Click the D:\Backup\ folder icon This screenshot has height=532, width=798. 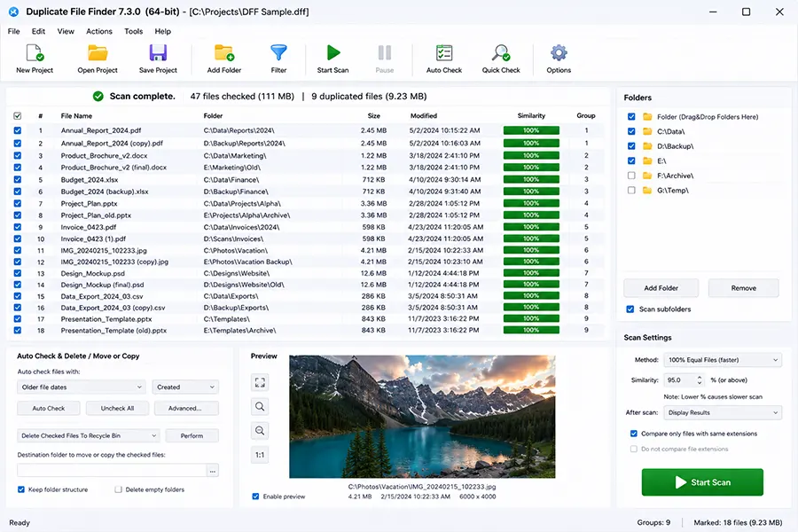(x=647, y=146)
